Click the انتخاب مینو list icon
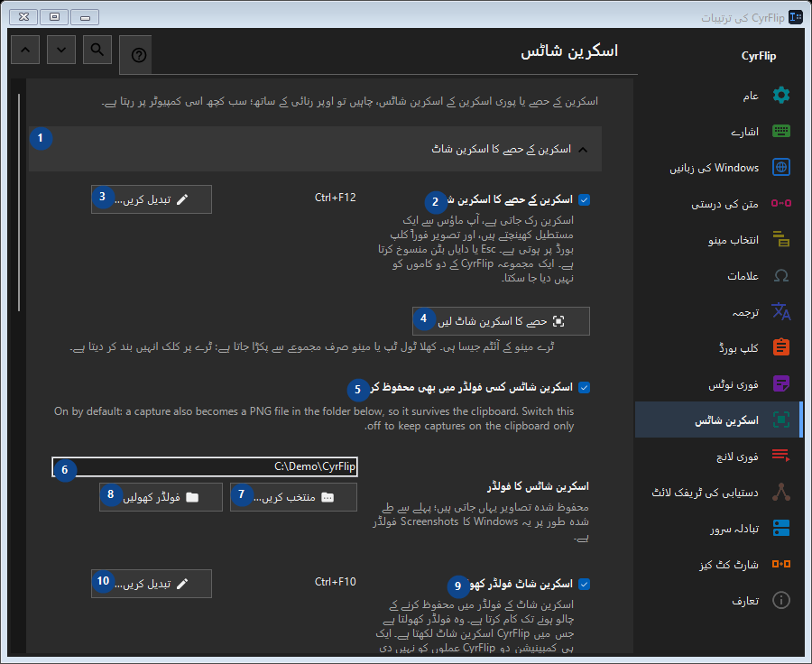Viewport: 812px width, 664px height. click(781, 239)
